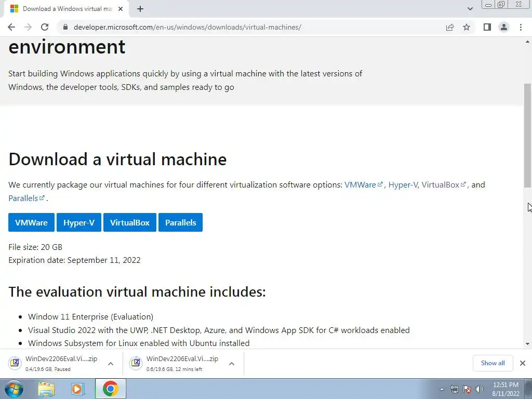
Task: Close the Download a Windows virtual machine tab
Action: [121, 9]
